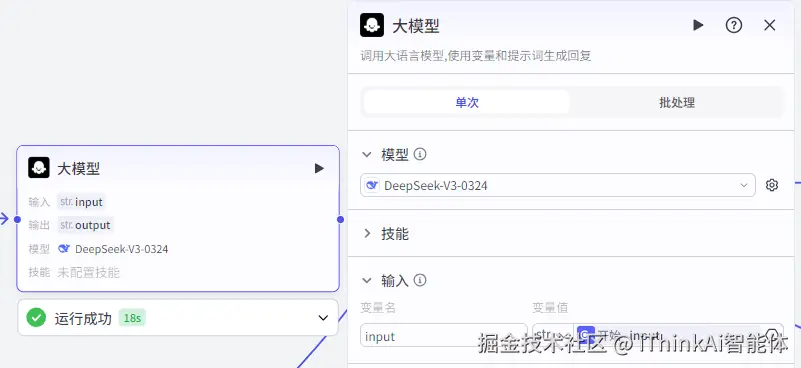
Task: Click the 变量值 column label
Action: point(550,307)
